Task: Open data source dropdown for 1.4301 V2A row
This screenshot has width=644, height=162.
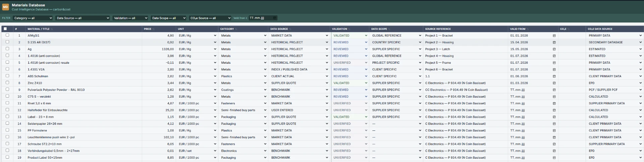Action: (x=300, y=69)
